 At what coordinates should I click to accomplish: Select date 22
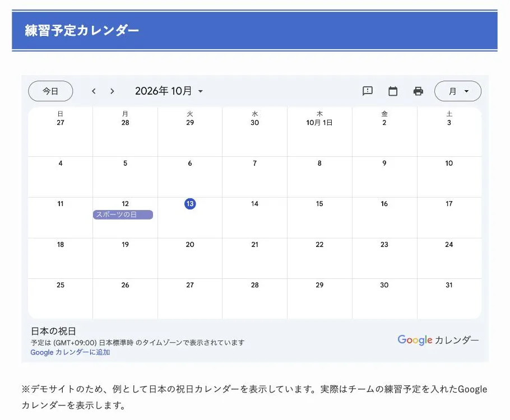click(319, 245)
